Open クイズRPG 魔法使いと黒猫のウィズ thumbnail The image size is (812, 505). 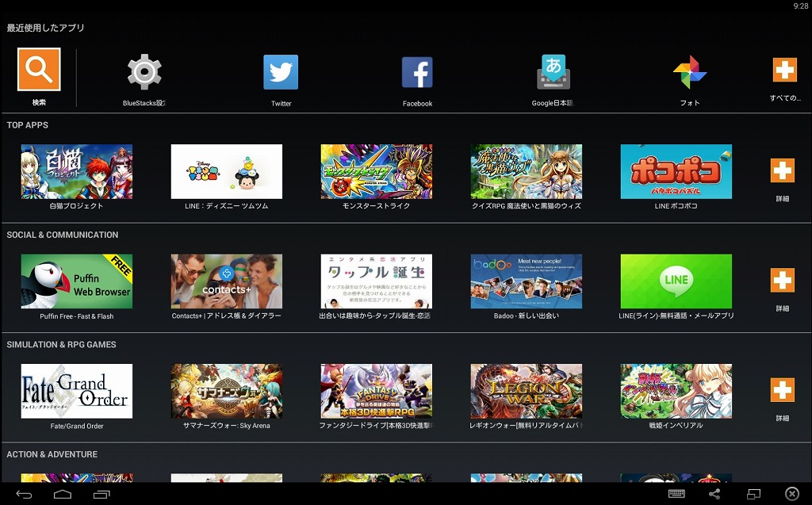click(x=527, y=171)
